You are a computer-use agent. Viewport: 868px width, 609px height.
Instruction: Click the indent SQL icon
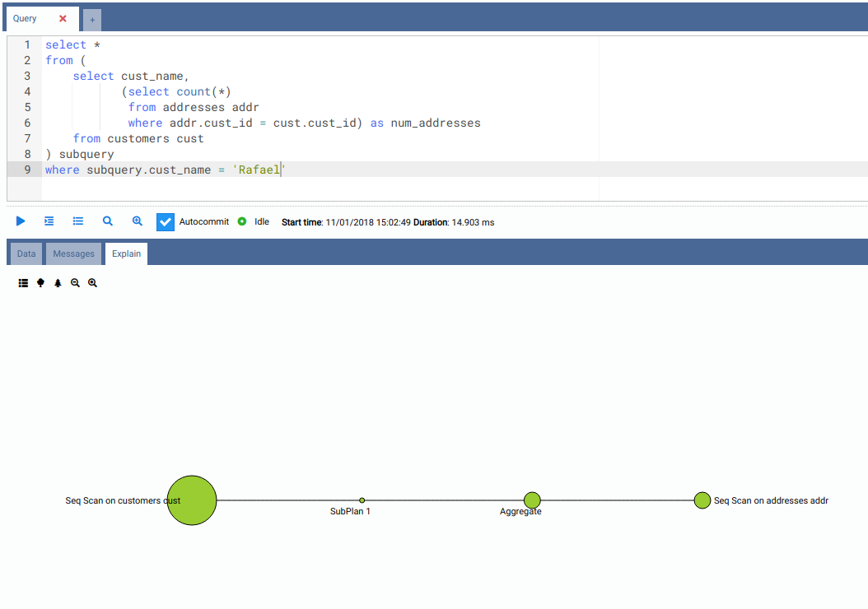click(49, 221)
